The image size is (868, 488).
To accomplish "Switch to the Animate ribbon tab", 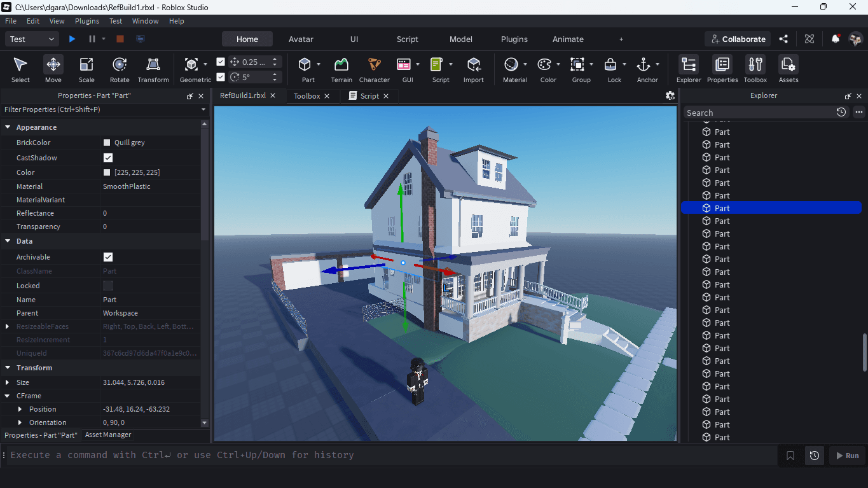I will pyautogui.click(x=568, y=39).
